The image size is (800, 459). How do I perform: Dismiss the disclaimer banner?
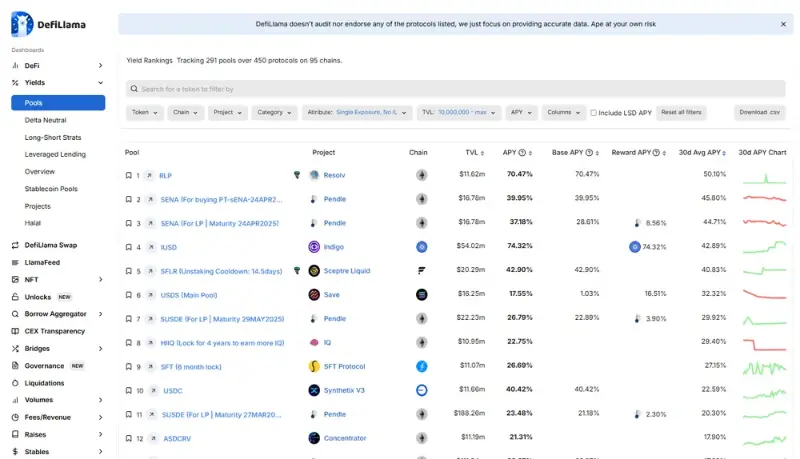(783, 24)
